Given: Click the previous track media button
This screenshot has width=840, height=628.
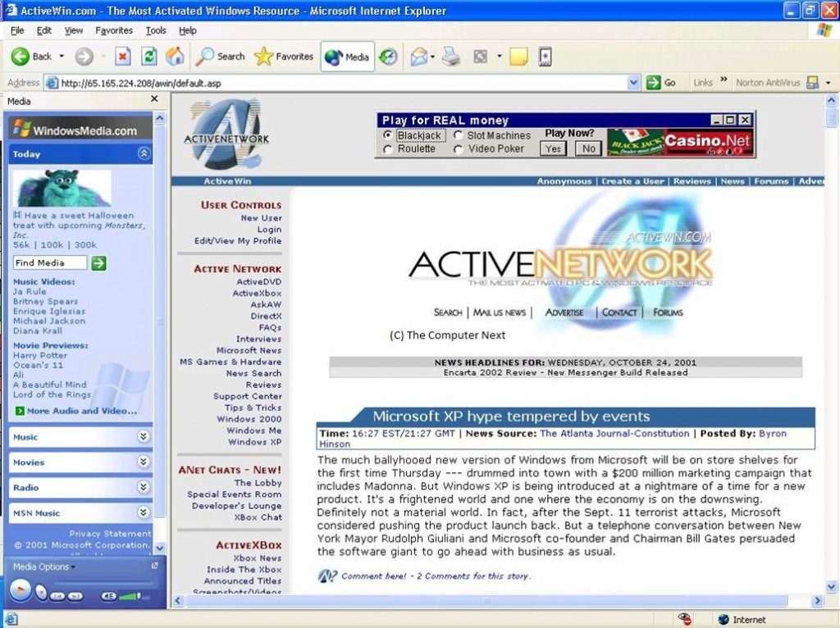Looking at the screenshot, I should [x=58, y=596].
